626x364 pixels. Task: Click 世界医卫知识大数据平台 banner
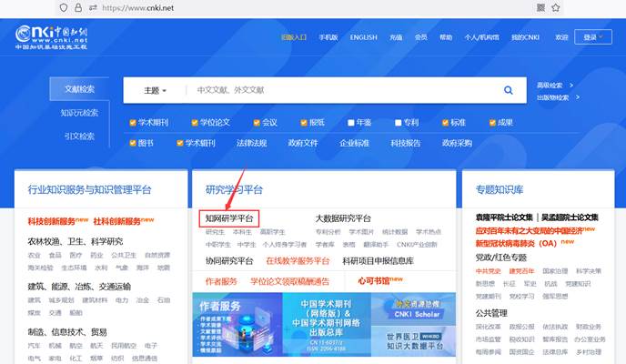pyautogui.click(x=414, y=341)
